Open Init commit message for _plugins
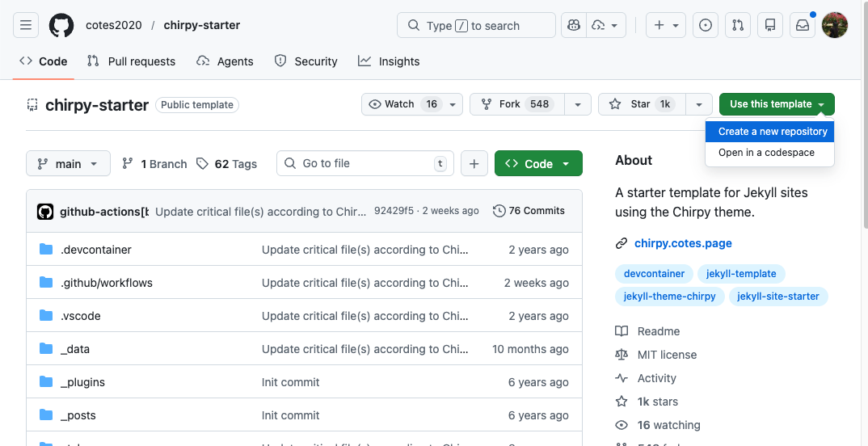The height and width of the screenshot is (446, 868). pos(291,382)
